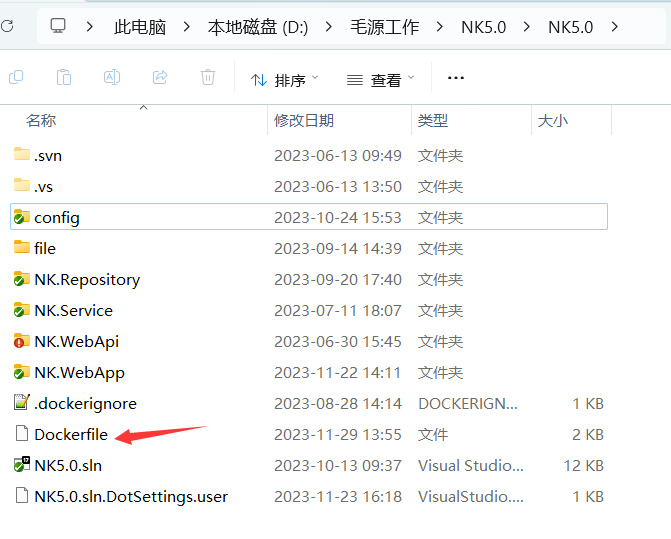
Task: Open the 排序 sort dropdown
Action: tap(285, 79)
